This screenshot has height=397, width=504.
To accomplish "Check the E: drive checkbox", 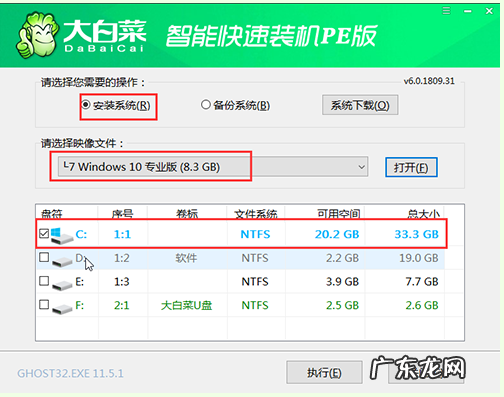I will pyautogui.click(x=44, y=281).
